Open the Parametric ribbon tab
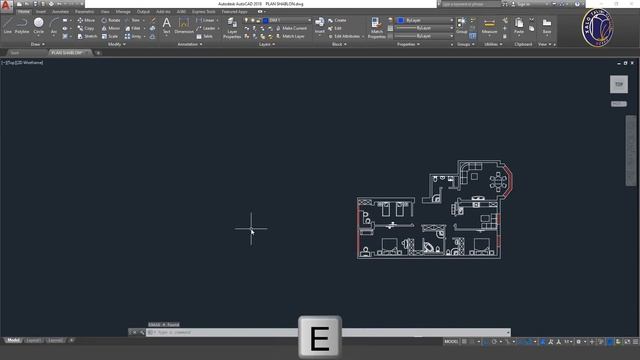 [85, 12]
